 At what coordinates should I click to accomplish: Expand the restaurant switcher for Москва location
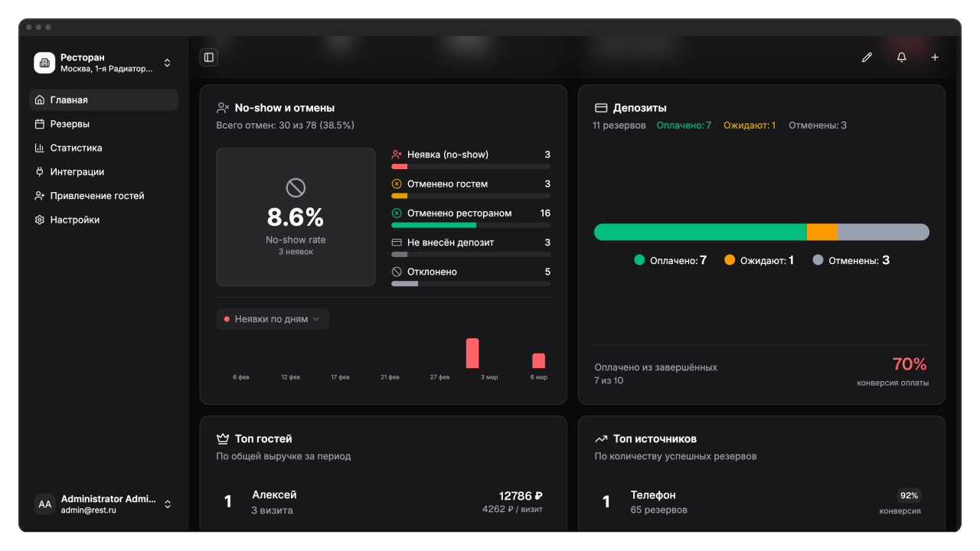tap(167, 64)
